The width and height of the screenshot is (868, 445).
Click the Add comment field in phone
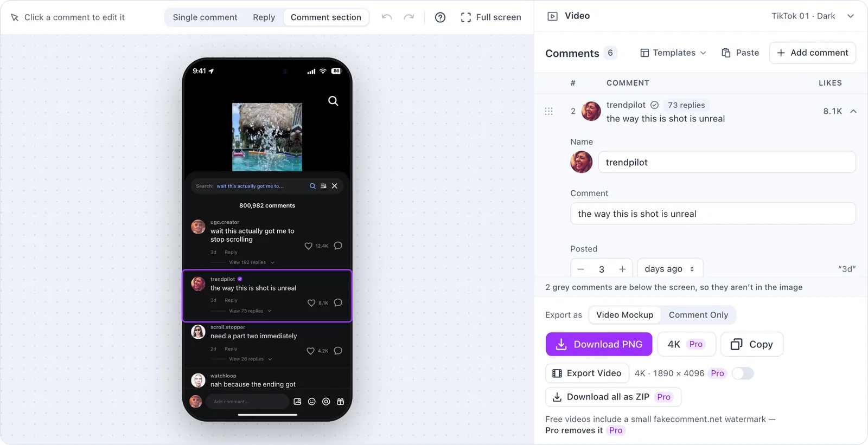tap(247, 402)
